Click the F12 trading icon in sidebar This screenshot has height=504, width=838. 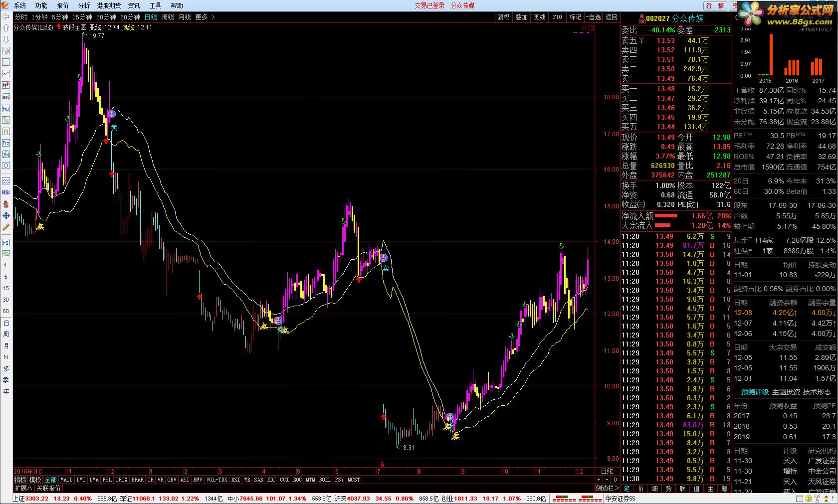[x=6, y=143]
